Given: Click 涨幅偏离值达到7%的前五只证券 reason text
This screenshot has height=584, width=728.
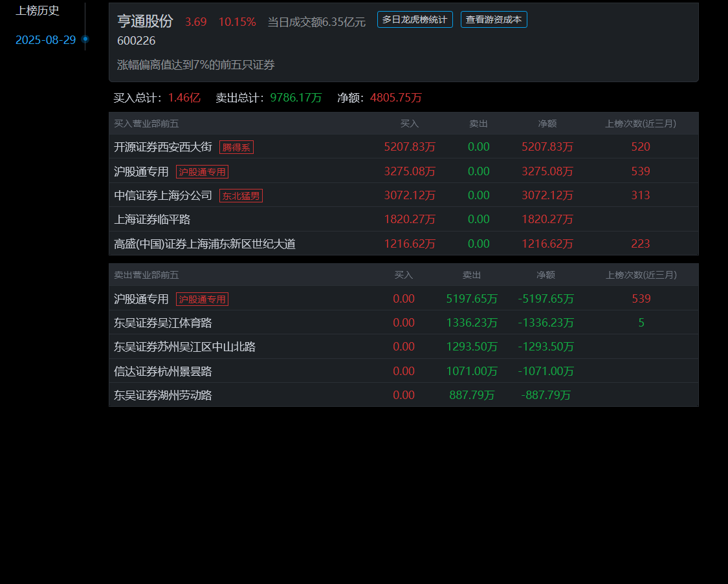Looking at the screenshot, I should (196, 65).
